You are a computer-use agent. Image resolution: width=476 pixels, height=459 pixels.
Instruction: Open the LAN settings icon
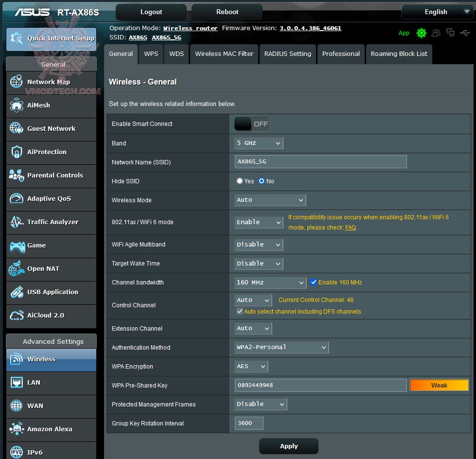(x=17, y=383)
